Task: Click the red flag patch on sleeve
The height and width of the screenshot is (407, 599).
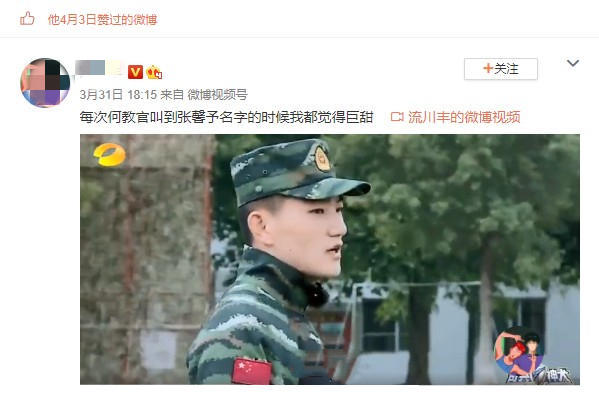Action: click(x=251, y=371)
